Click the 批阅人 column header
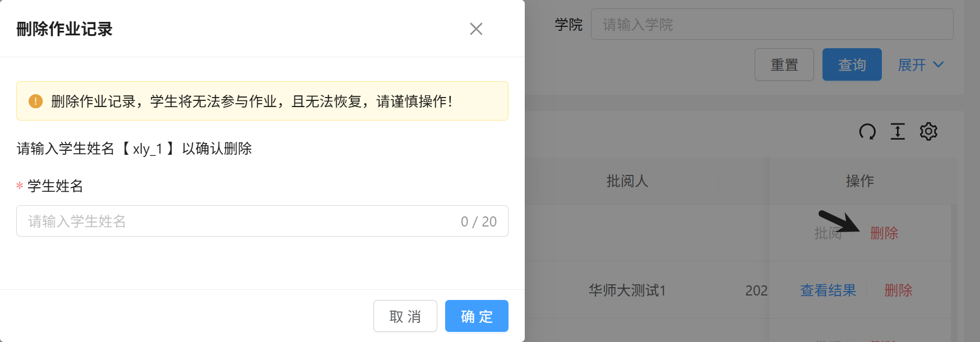 627,181
